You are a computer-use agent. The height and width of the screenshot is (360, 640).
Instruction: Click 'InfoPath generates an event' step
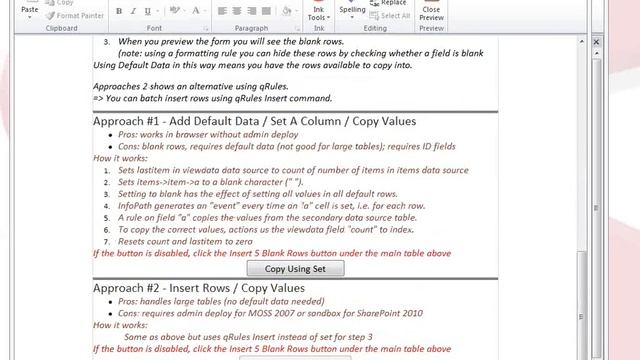271,206
